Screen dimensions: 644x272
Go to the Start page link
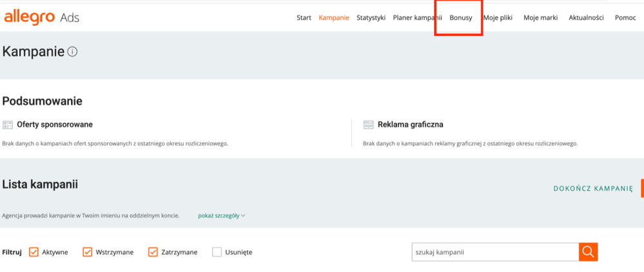304,18
